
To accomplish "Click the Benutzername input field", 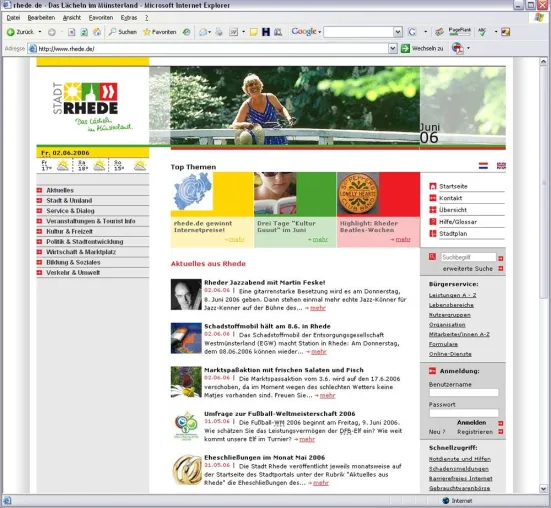I will 464,392.
